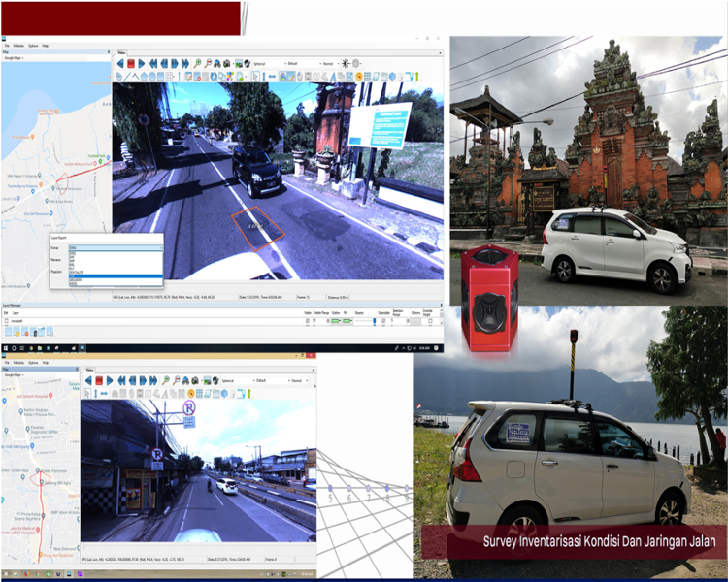The width and height of the screenshot is (728, 582).
Task: Select the Video tab in upper window
Action: 121,52
